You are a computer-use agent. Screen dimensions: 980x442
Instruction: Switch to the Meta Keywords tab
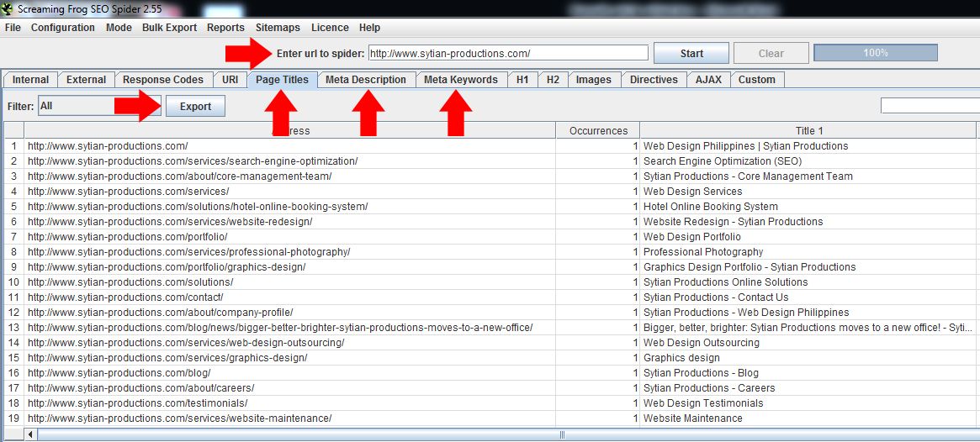461,80
